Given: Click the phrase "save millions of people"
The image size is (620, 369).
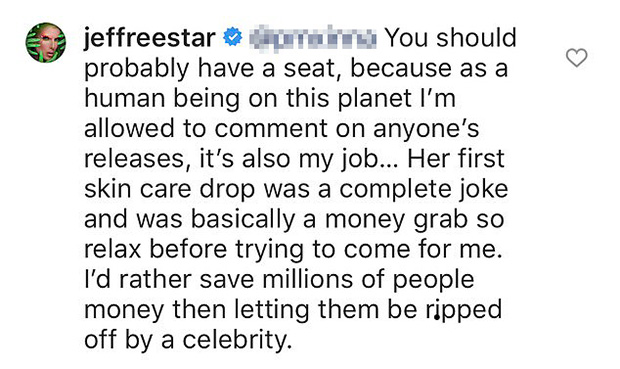Looking at the screenshot, I should (336, 280).
